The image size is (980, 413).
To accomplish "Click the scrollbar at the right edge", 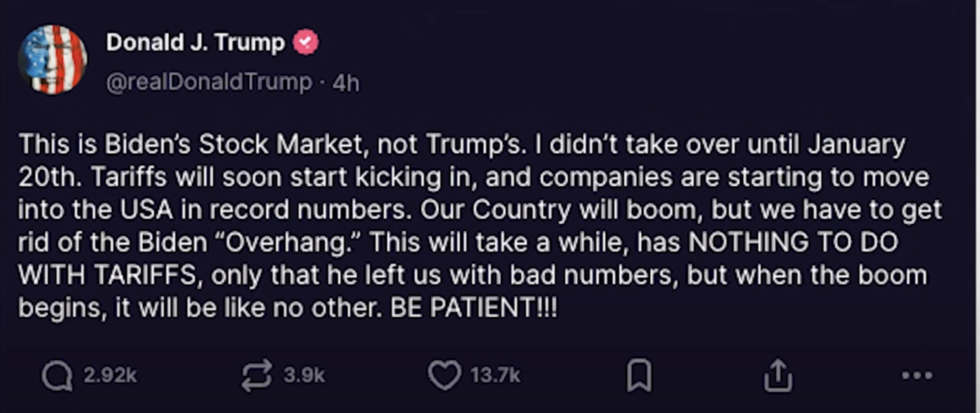I will (x=975, y=207).
